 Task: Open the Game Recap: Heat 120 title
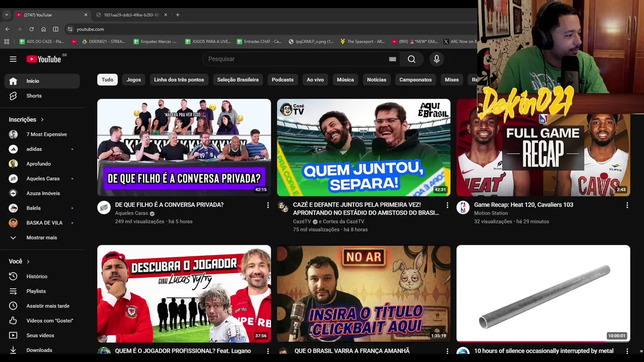point(524,205)
